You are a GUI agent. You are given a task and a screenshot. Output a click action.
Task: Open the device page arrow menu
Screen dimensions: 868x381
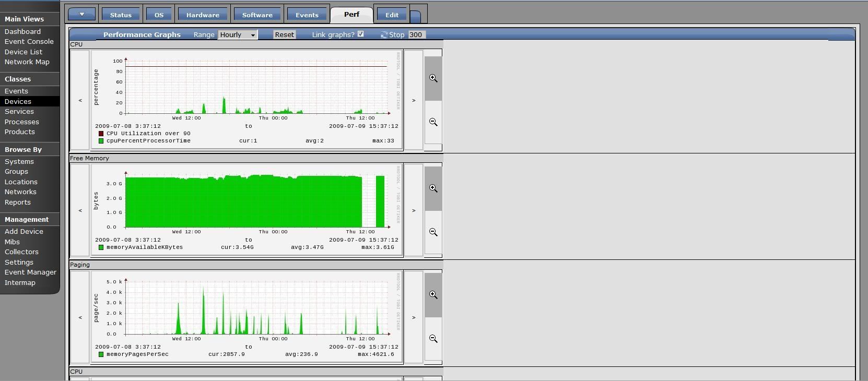click(82, 15)
